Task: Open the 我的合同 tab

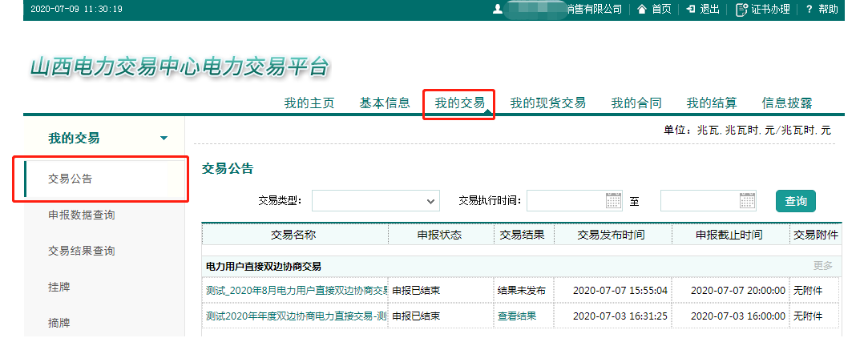Action: 636,103
